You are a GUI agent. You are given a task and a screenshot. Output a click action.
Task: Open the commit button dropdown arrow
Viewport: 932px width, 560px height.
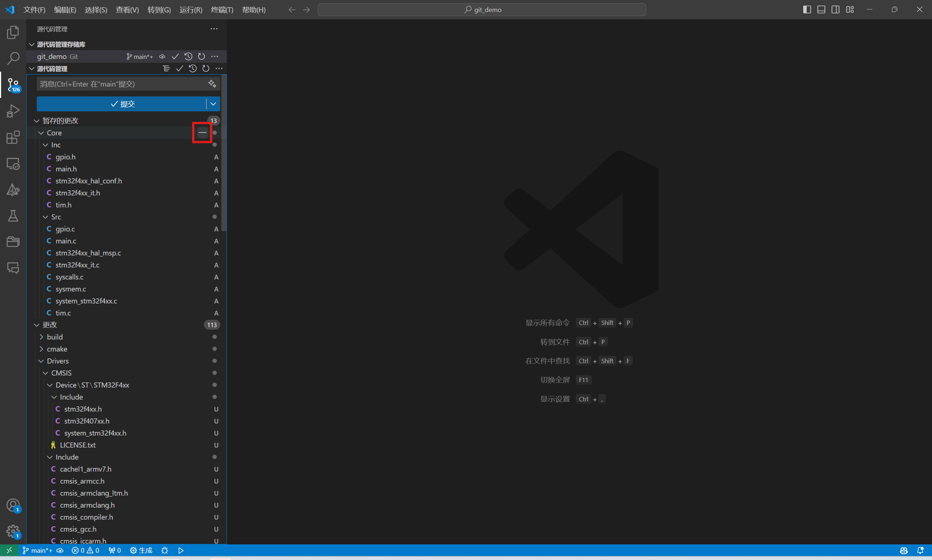tap(213, 104)
